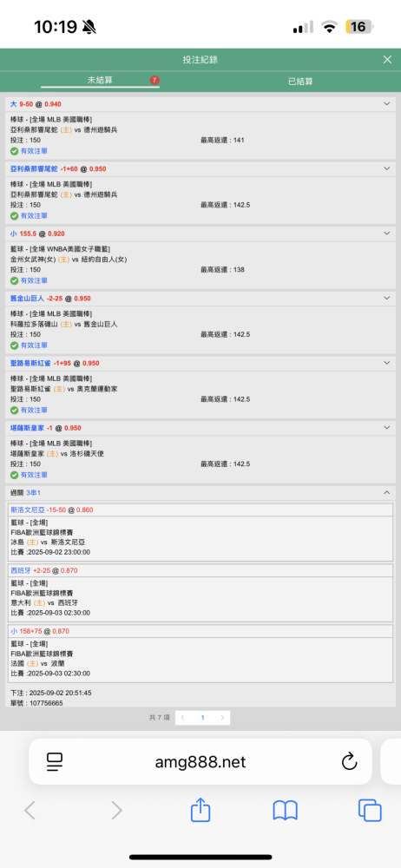401x868 pixels.
Task: Click 亞利桑那響尾蛇 -1+60 @ 0.950 header text
Action: pos(58,169)
